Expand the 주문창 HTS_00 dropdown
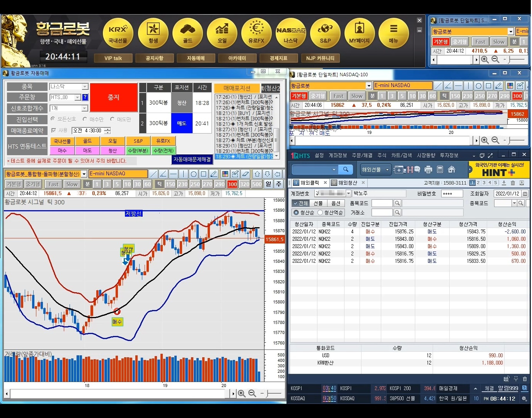This screenshot has width=532, height=418. [x=78, y=97]
